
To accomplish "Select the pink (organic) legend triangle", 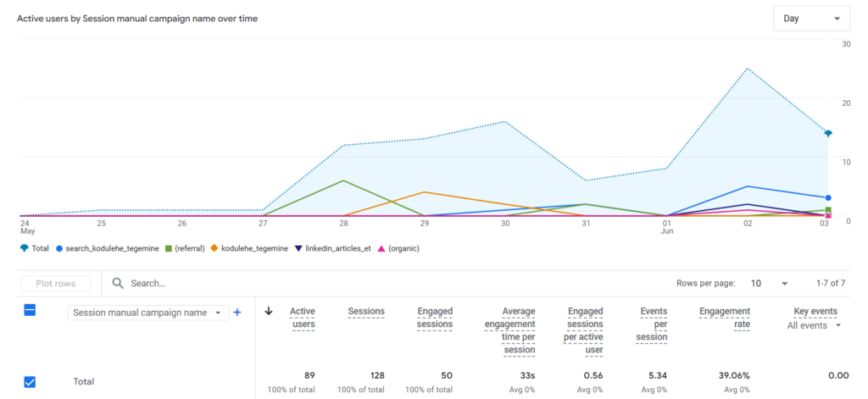I will click(381, 248).
